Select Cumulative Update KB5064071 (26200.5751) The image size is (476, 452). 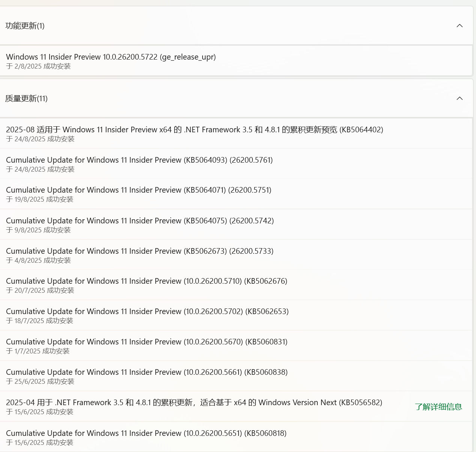(236, 194)
